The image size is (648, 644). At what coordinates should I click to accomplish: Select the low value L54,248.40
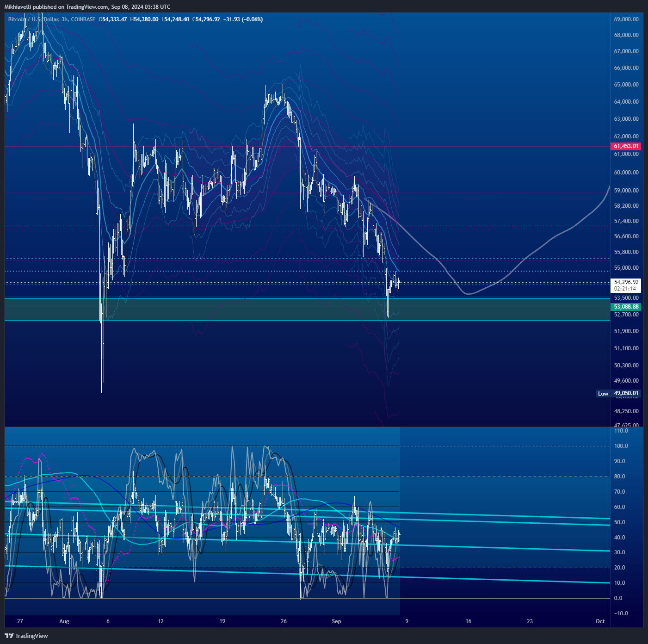point(175,19)
